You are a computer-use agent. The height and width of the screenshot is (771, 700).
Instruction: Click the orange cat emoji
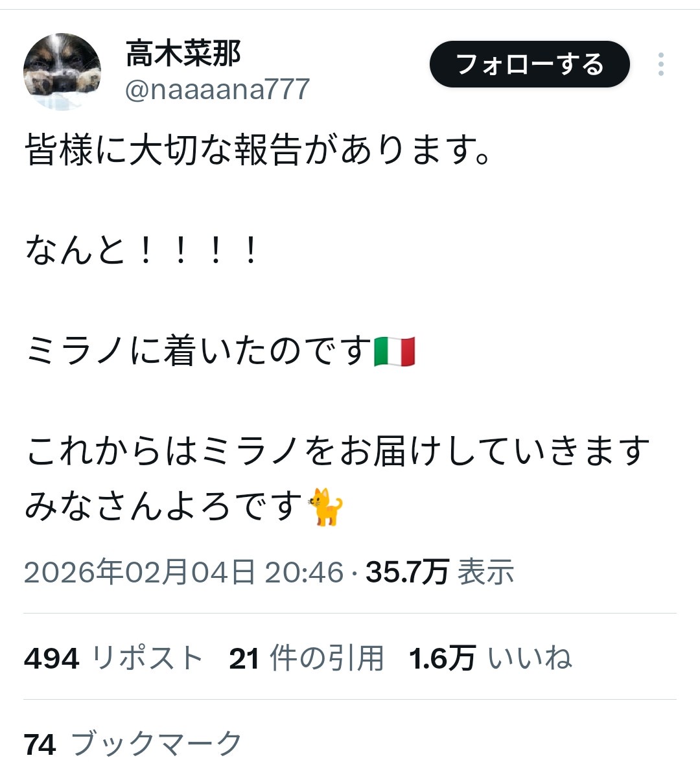click(x=325, y=507)
